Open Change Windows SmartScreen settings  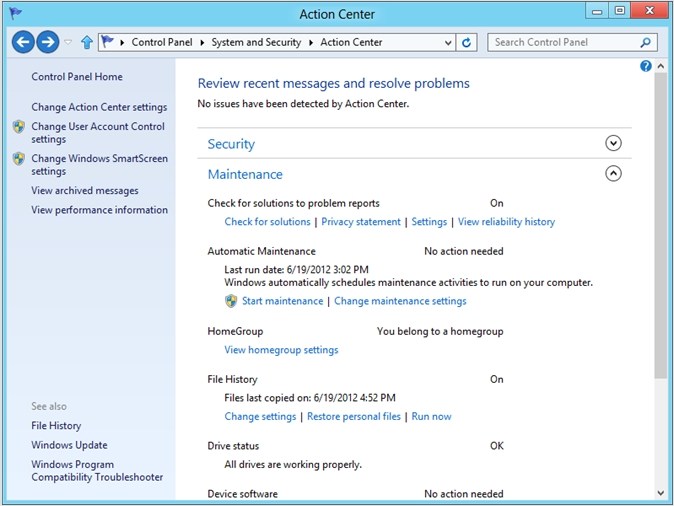click(99, 165)
